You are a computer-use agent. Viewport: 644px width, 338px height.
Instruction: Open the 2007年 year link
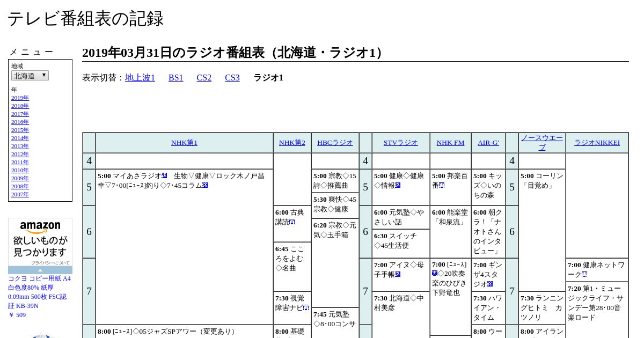pyautogui.click(x=20, y=195)
